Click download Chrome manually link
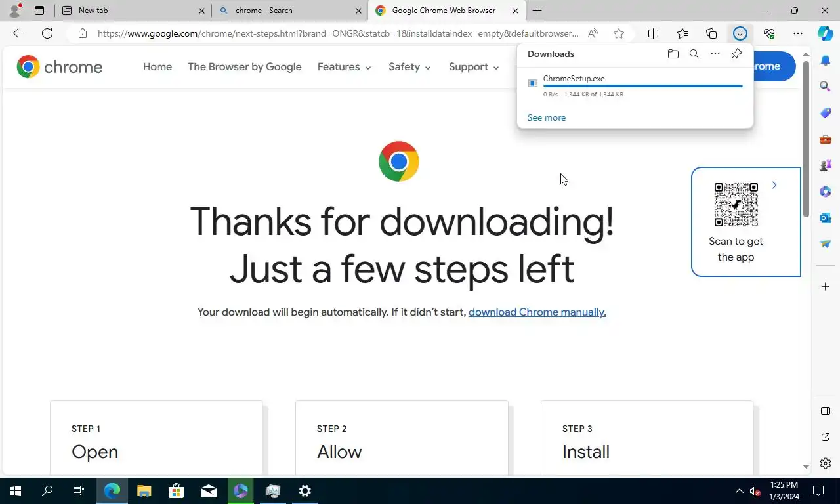Screen dimensions: 840x504 (537, 312)
